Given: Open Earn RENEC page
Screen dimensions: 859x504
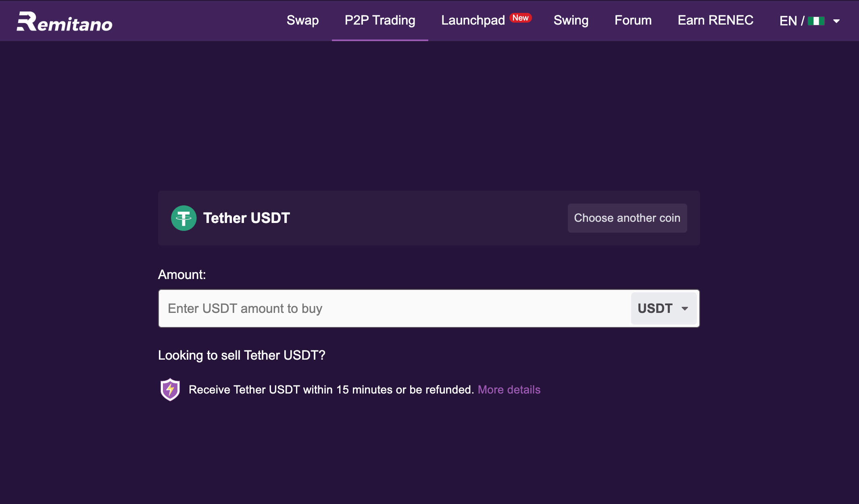Looking at the screenshot, I should click(715, 20).
